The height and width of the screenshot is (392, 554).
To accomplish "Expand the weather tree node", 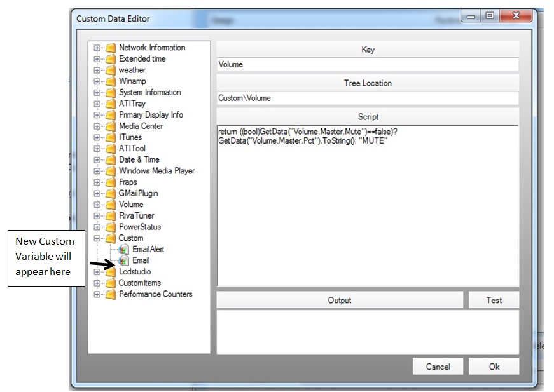I will pos(97,71).
